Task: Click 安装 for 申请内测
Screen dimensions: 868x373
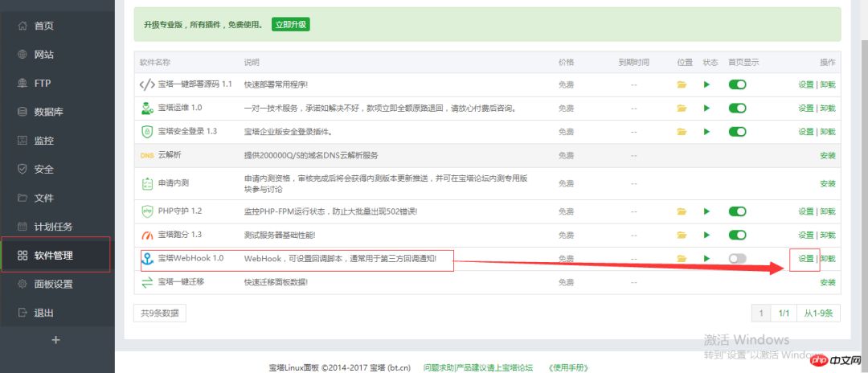Action: point(828,184)
